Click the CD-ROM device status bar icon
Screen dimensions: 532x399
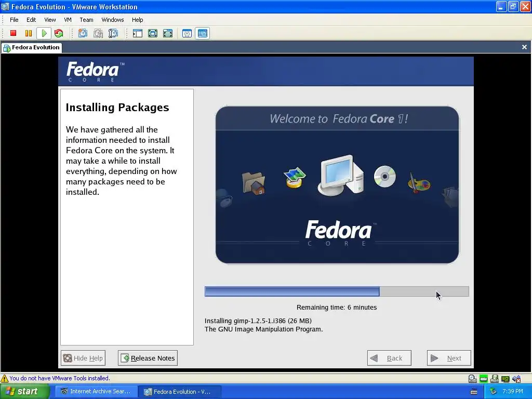pos(472,378)
